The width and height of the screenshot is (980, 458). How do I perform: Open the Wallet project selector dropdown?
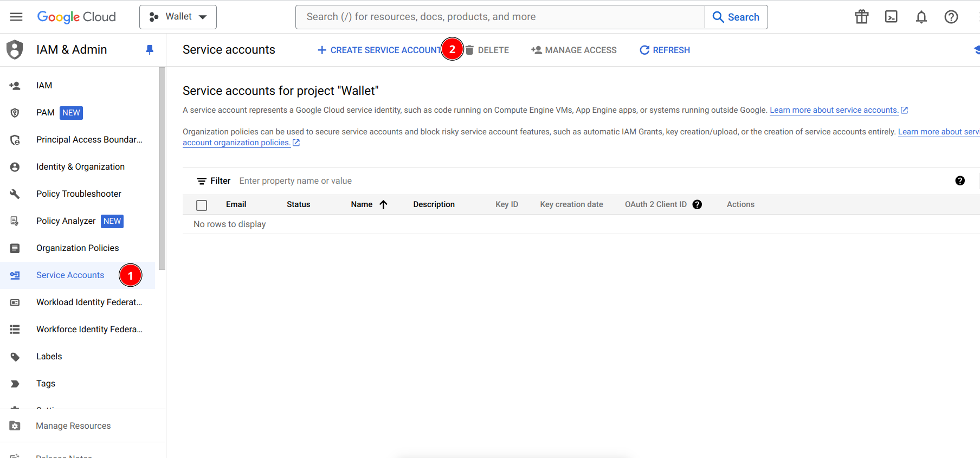pos(178,17)
